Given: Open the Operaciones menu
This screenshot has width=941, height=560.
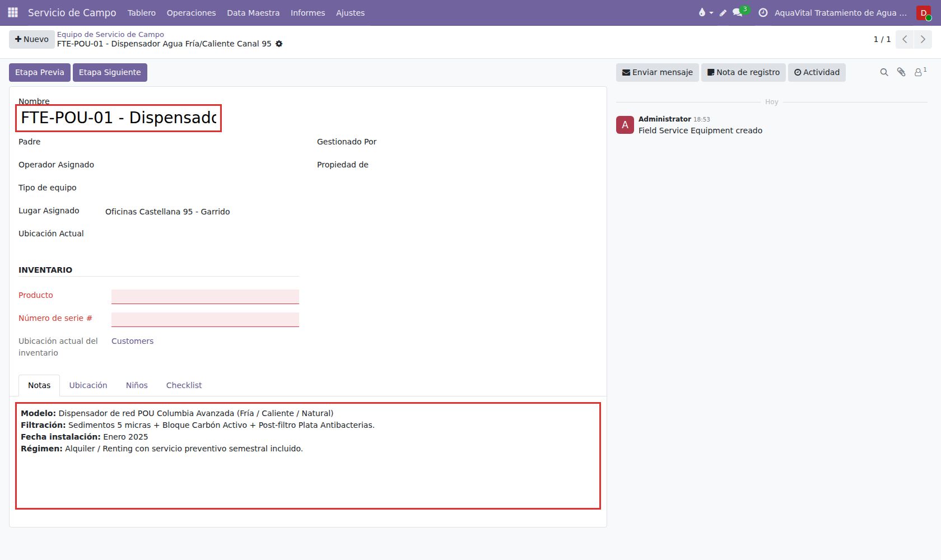Looking at the screenshot, I should click(x=191, y=12).
